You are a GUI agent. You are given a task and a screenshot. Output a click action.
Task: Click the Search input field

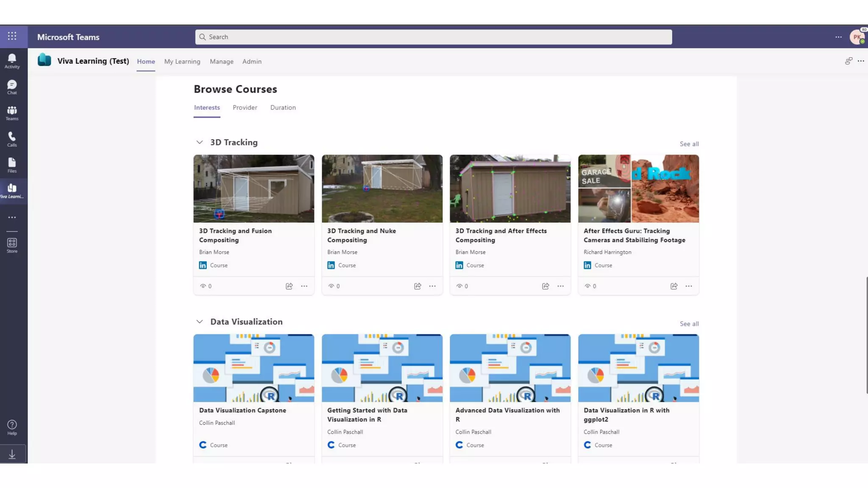[433, 37]
